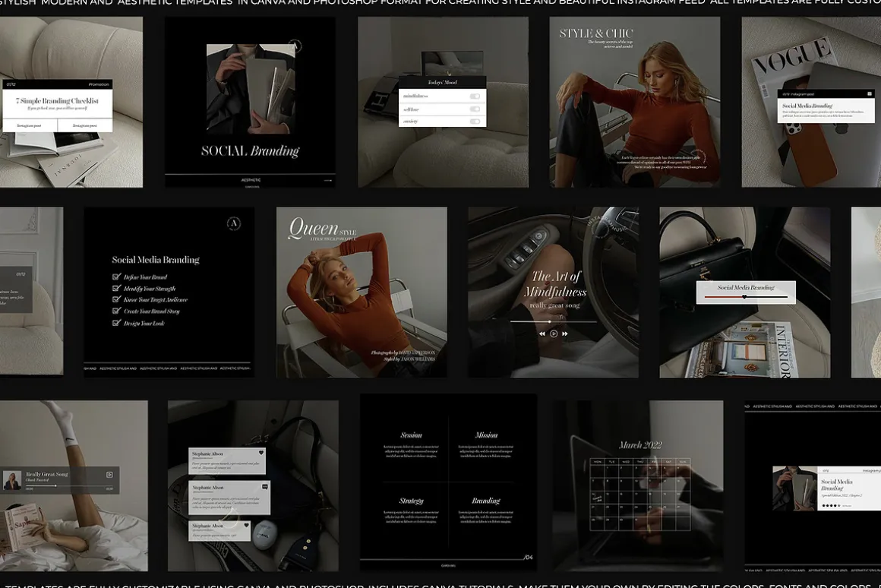Click the STYLE & CHIC heading
The image size is (881, 588).
[596, 33]
